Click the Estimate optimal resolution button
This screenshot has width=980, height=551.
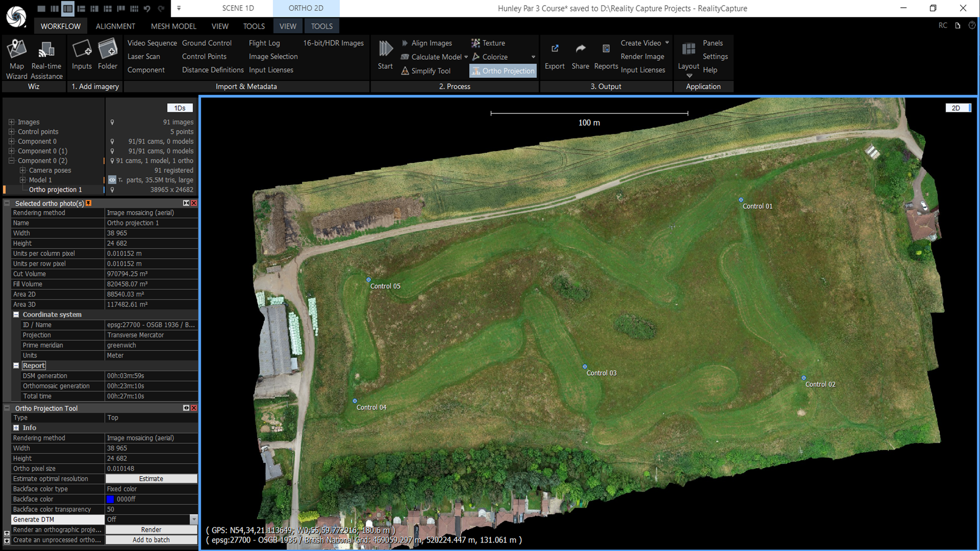tap(151, 478)
